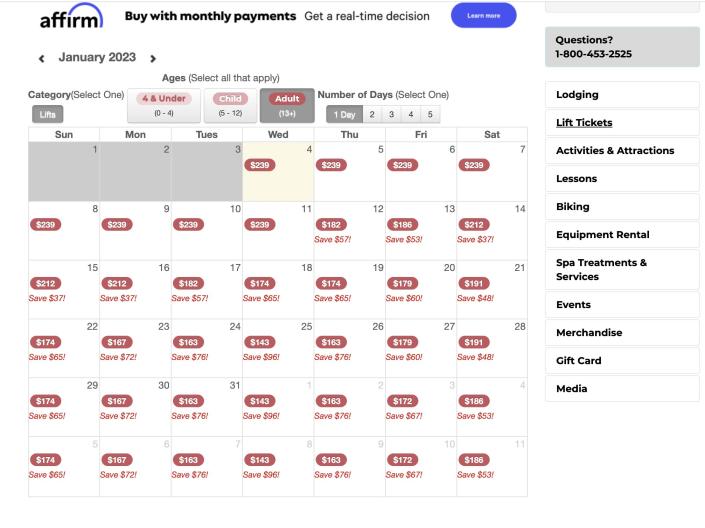
Task: Select the $191 price on January 21
Action: click(473, 283)
